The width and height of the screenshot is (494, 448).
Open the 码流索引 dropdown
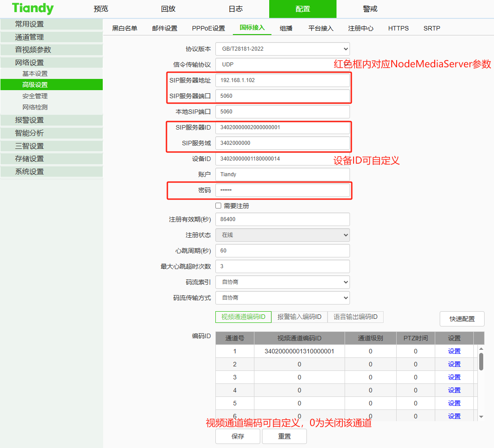tap(283, 282)
